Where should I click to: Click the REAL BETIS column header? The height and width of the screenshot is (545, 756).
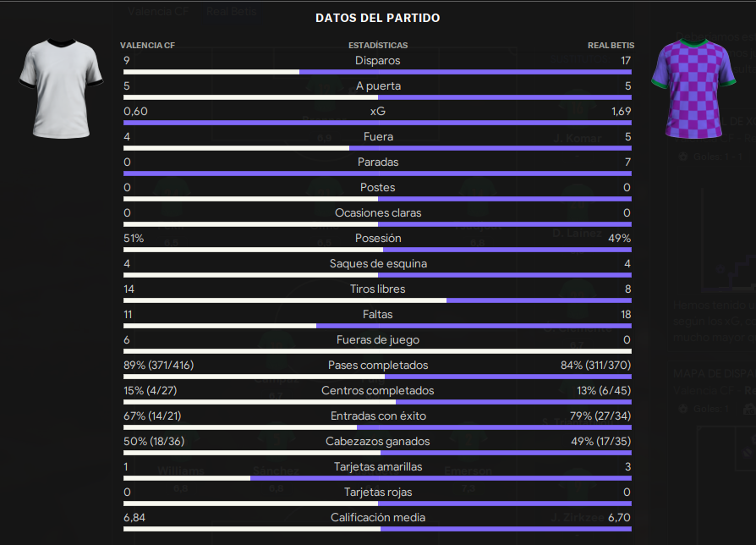pyautogui.click(x=611, y=46)
